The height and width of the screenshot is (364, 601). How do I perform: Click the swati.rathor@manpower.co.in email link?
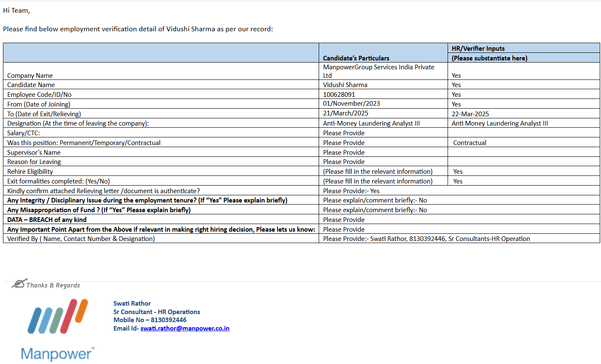coord(185,328)
